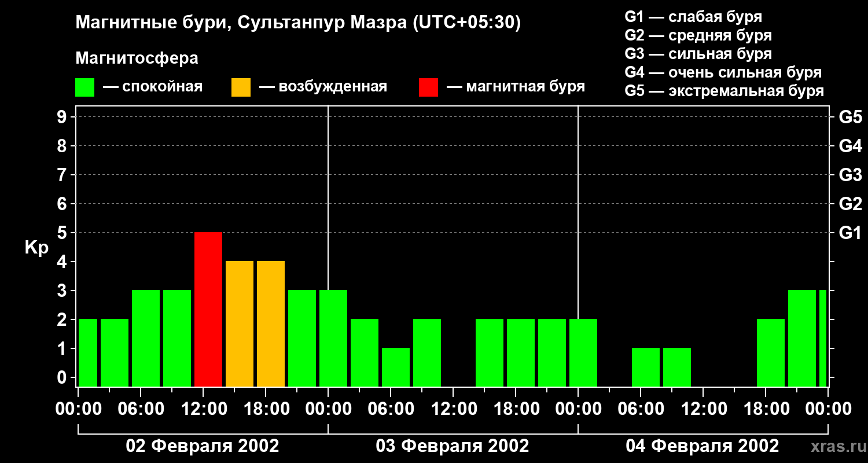The image size is (868, 463).
Task: Click the '06:00' time label under 03 Февраля
Action: (391, 409)
